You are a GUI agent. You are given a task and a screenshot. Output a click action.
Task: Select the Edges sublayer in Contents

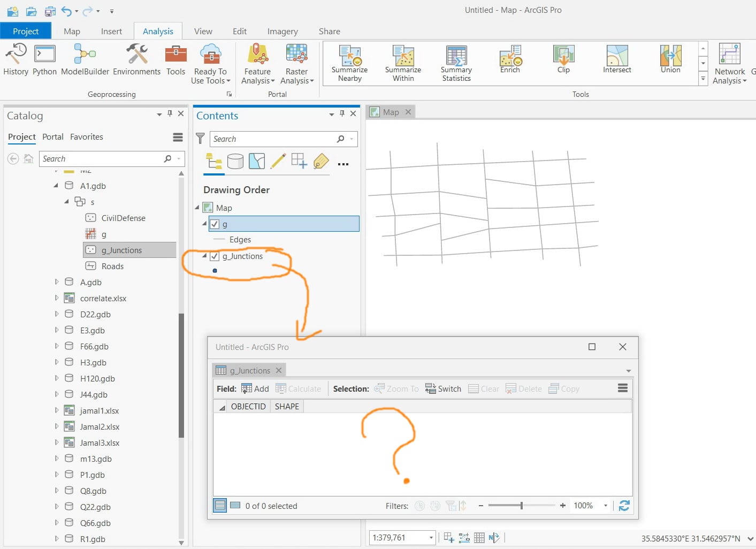tap(240, 240)
